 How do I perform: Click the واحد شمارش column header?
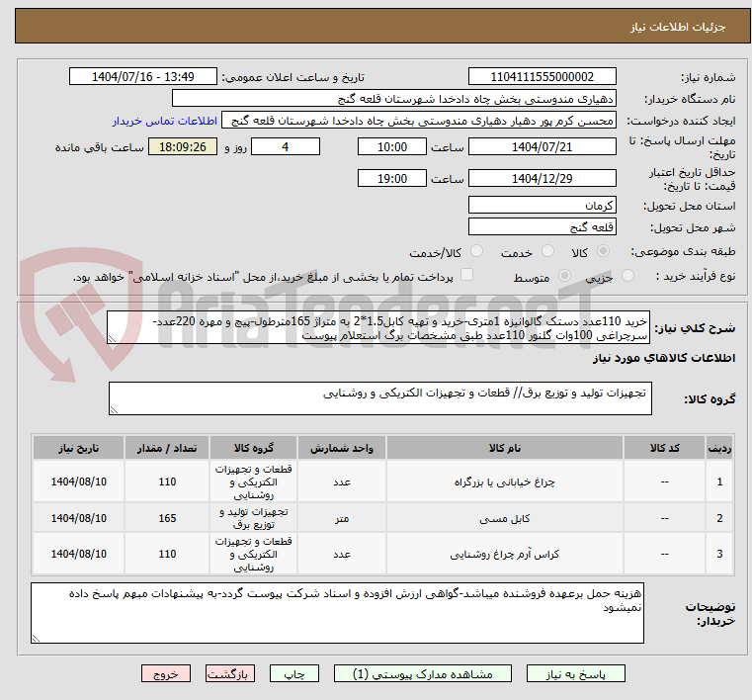click(342, 448)
